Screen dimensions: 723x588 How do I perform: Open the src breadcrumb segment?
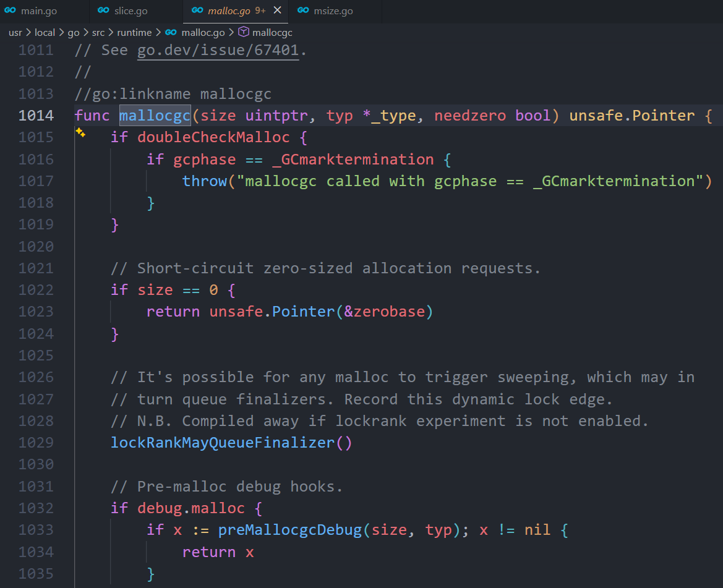(x=98, y=33)
